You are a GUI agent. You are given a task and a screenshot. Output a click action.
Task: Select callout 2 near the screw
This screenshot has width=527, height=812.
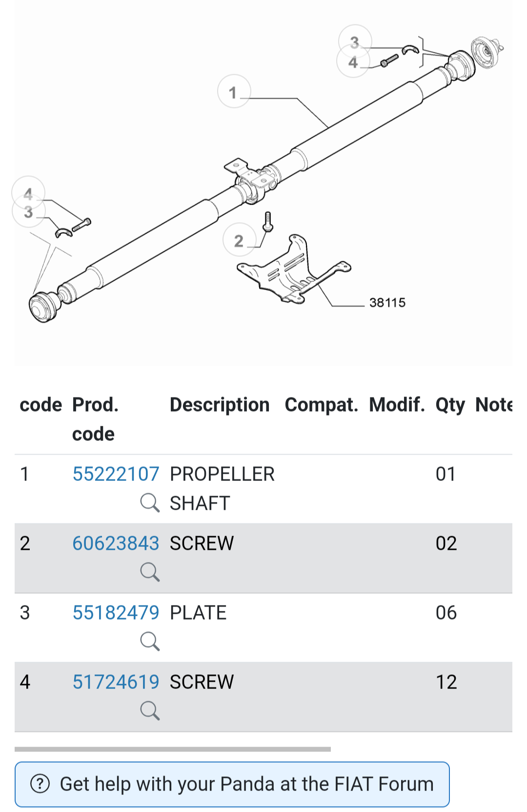pos(239,240)
